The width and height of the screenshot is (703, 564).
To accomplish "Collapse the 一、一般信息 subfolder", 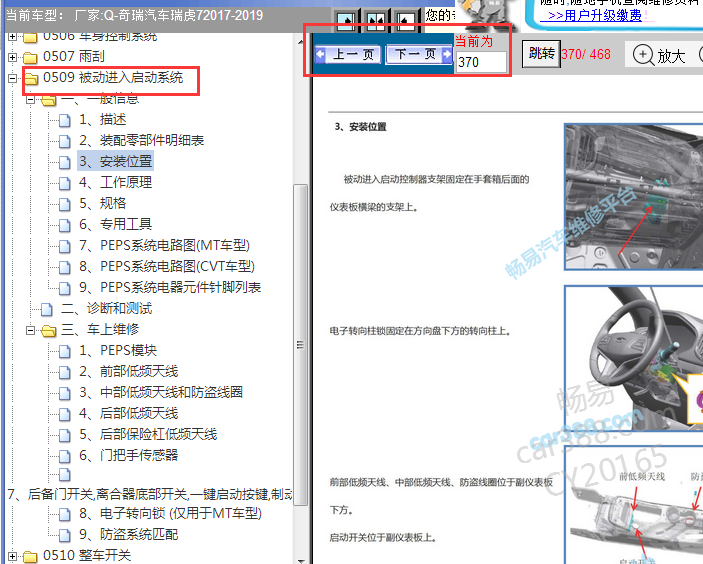I will click(x=30, y=99).
